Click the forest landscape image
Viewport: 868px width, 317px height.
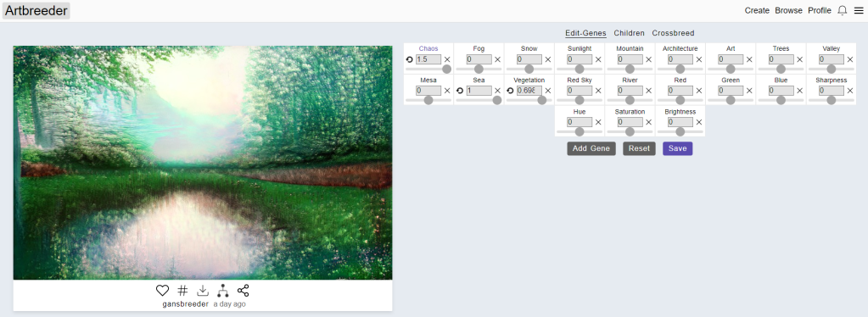203,163
